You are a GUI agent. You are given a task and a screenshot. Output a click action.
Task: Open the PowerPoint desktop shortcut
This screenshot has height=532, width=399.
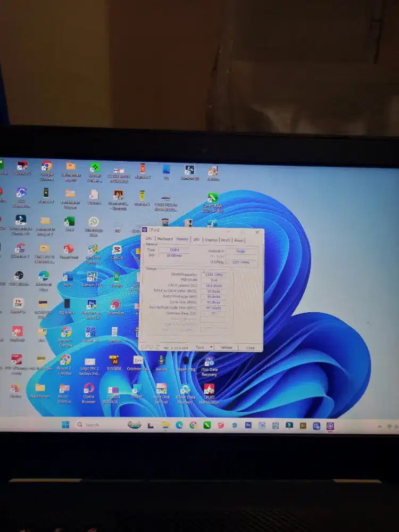click(x=69, y=252)
